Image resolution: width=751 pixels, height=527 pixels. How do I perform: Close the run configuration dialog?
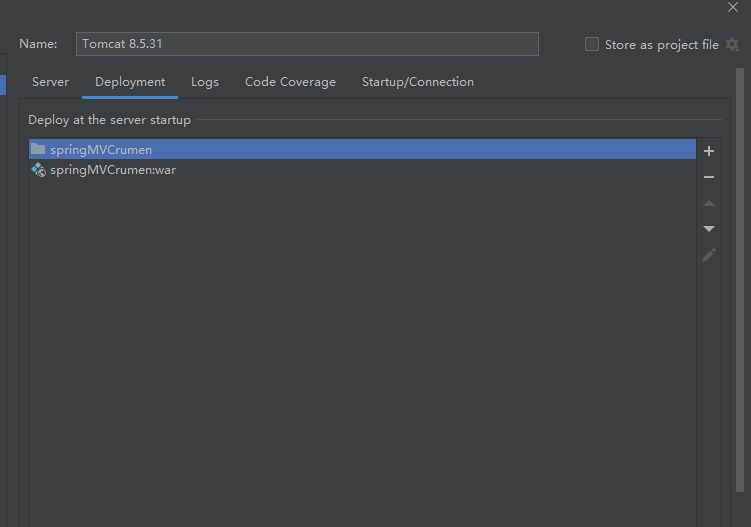point(733,7)
